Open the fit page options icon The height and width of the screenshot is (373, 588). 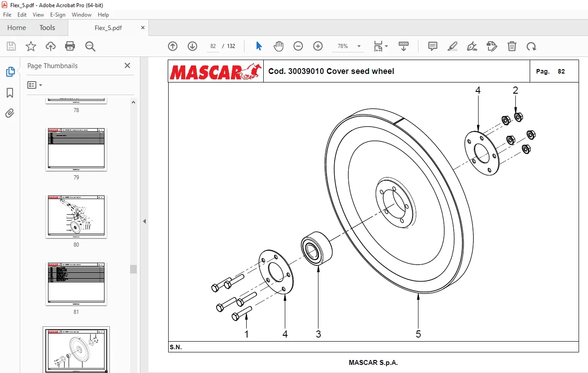coord(381,46)
